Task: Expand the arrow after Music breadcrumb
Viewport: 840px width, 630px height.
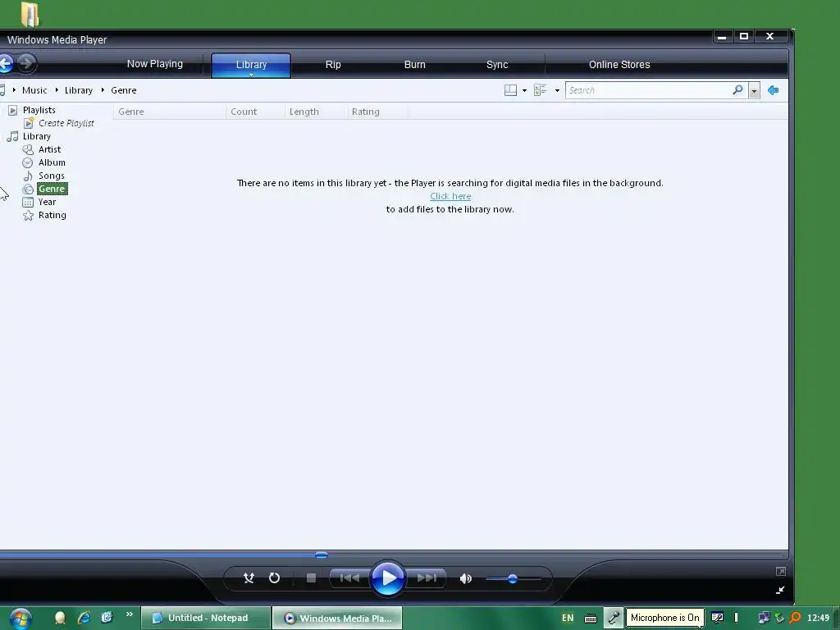Action: click(57, 90)
